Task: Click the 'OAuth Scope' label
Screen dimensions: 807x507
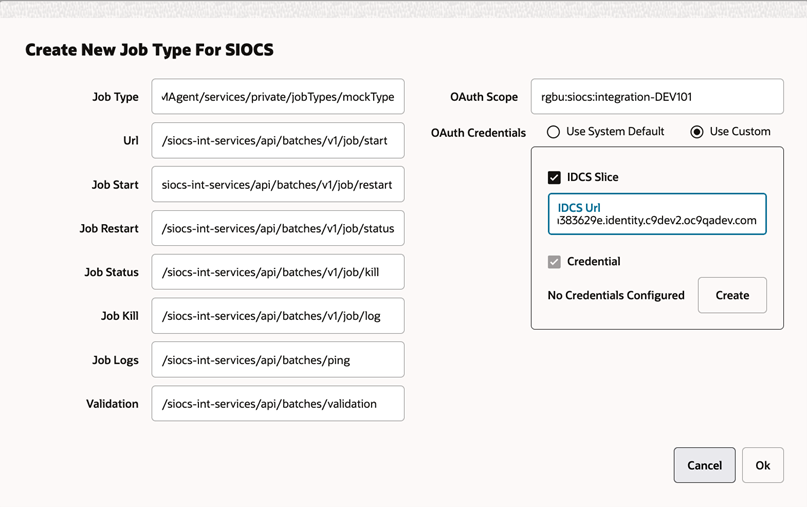Action: point(484,97)
